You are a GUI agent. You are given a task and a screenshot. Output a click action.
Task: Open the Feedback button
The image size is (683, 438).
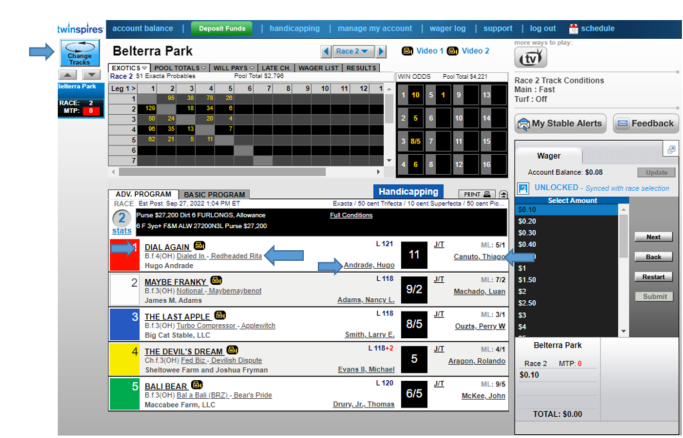pyautogui.click(x=646, y=124)
